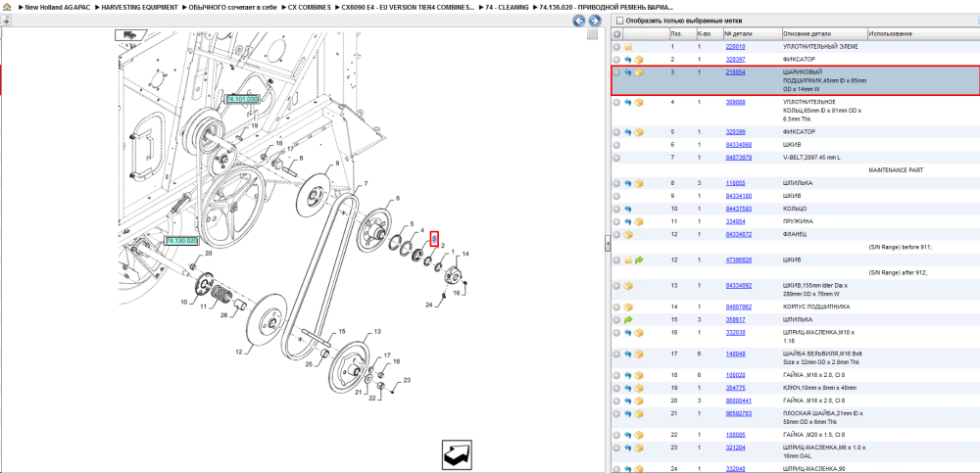Viewport: 980px width, 473px height.
Task: Select callout number 12 on diagram
Action: (238, 353)
